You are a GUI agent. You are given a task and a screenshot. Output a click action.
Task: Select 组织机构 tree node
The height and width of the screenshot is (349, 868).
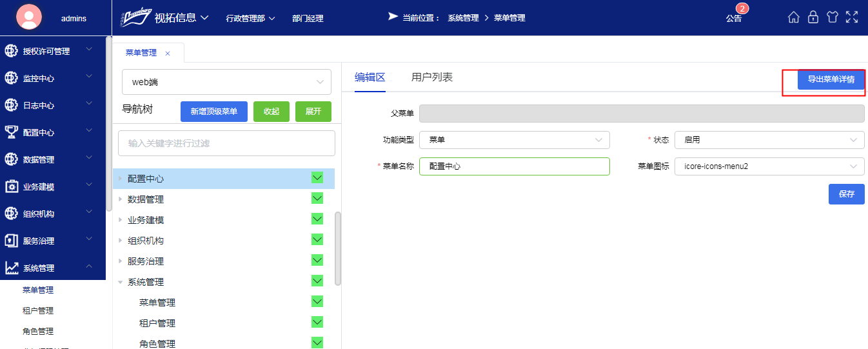click(x=146, y=241)
